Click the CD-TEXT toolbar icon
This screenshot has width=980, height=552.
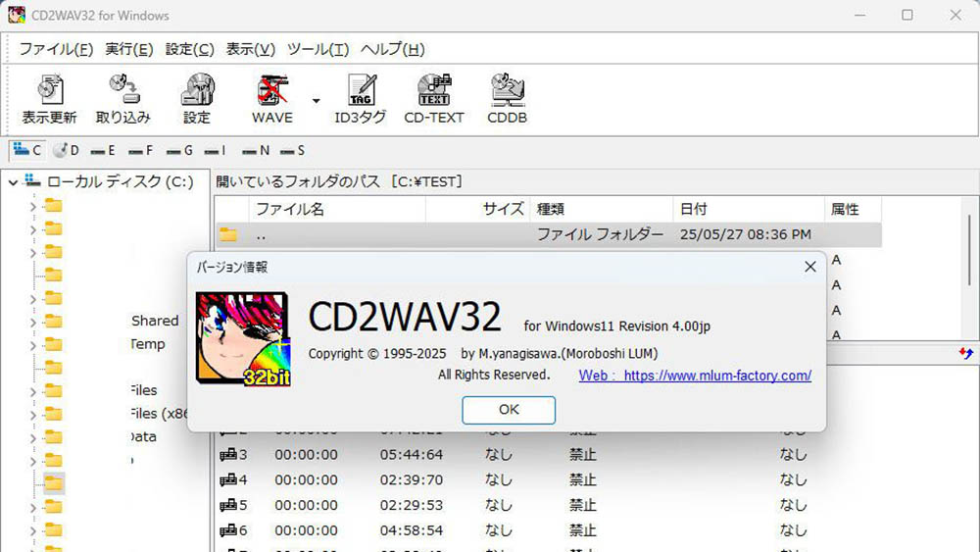434,99
